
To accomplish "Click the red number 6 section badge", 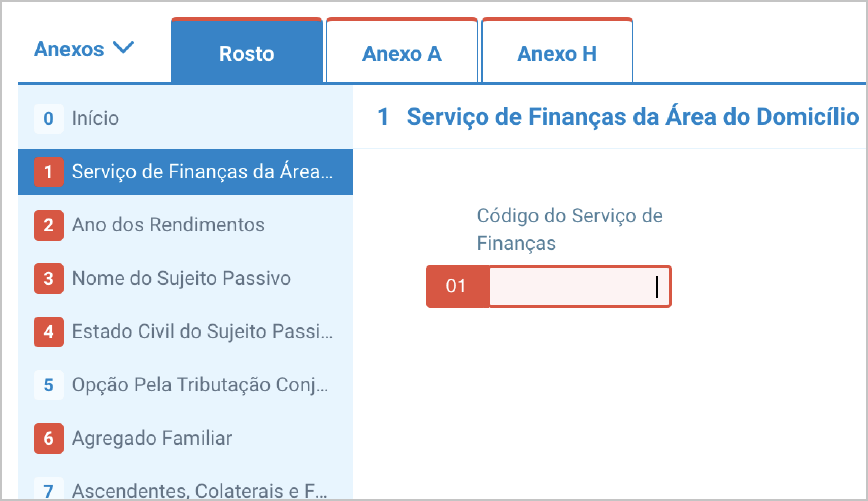I will click(49, 439).
